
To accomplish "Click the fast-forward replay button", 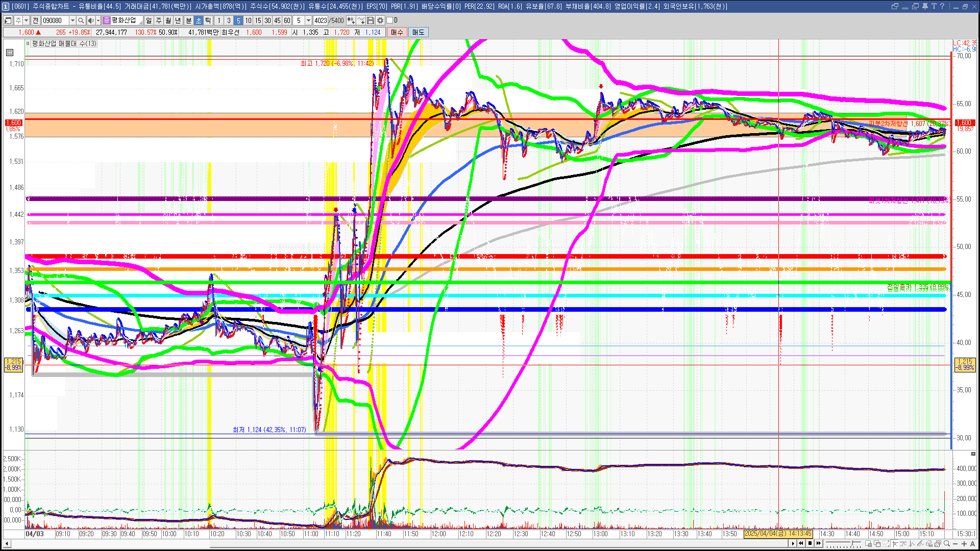I will 819,543.
